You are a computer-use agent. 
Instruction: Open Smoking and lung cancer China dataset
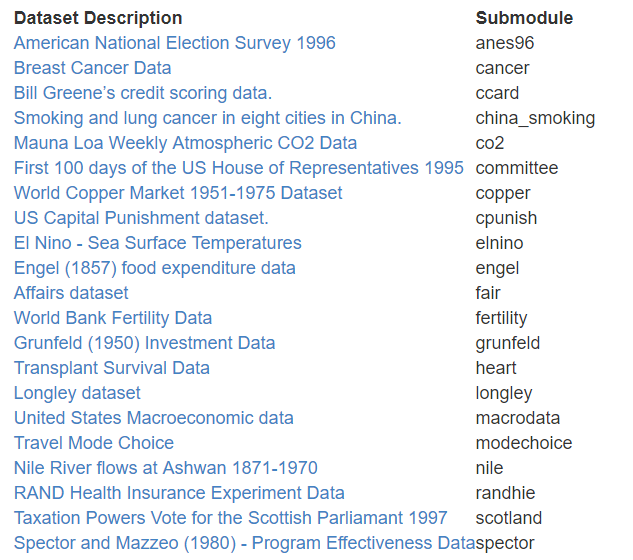pyautogui.click(x=208, y=118)
